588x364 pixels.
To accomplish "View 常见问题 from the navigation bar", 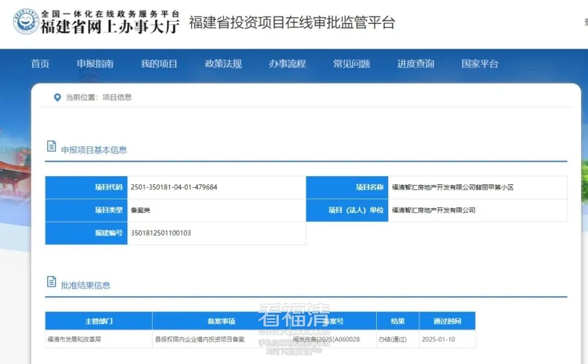I will 352,64.
